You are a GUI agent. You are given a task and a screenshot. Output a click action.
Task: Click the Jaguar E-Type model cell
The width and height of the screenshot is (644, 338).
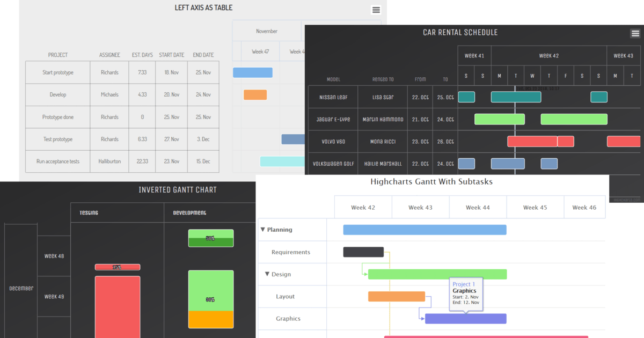pos(333,119)
